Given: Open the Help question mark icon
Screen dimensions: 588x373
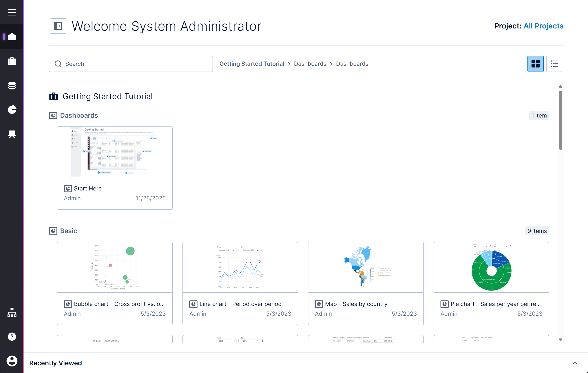Looking at the screenshot, I should point(12,337).
